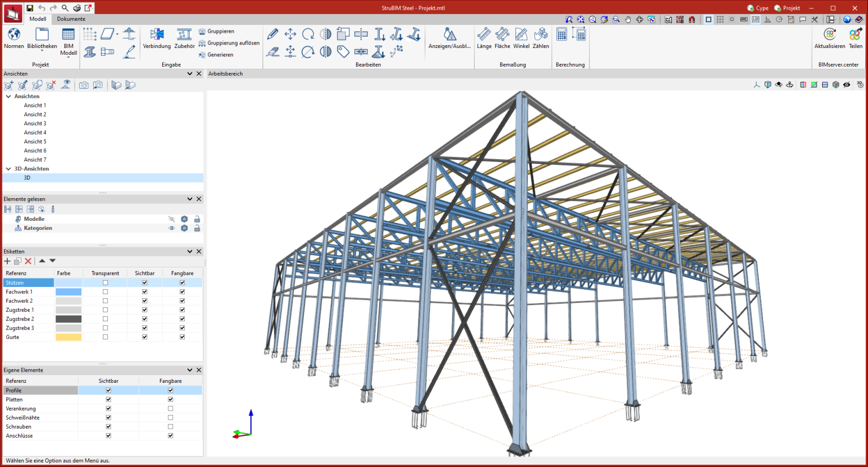
Task: Collapse the Ansichten tree node
Action: [x=8, y=97]
